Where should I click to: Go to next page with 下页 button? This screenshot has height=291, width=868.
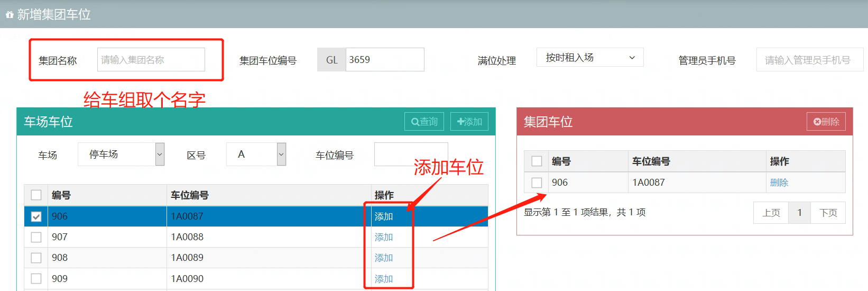(828, 213)
